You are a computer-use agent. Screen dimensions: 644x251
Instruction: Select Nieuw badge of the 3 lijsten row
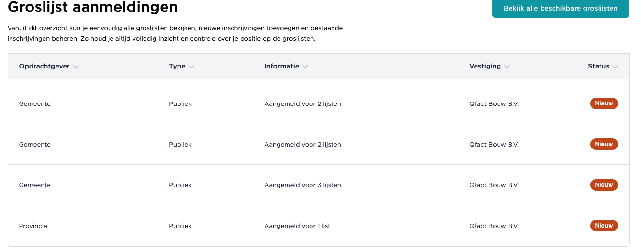coord(604,185)
